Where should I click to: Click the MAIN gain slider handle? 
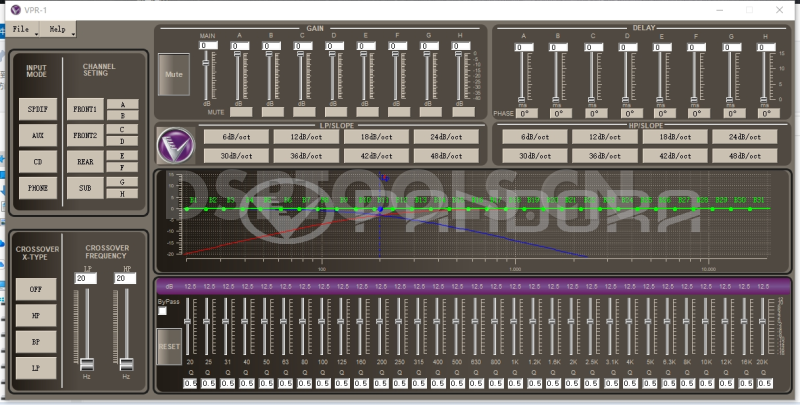pos(207,63)
